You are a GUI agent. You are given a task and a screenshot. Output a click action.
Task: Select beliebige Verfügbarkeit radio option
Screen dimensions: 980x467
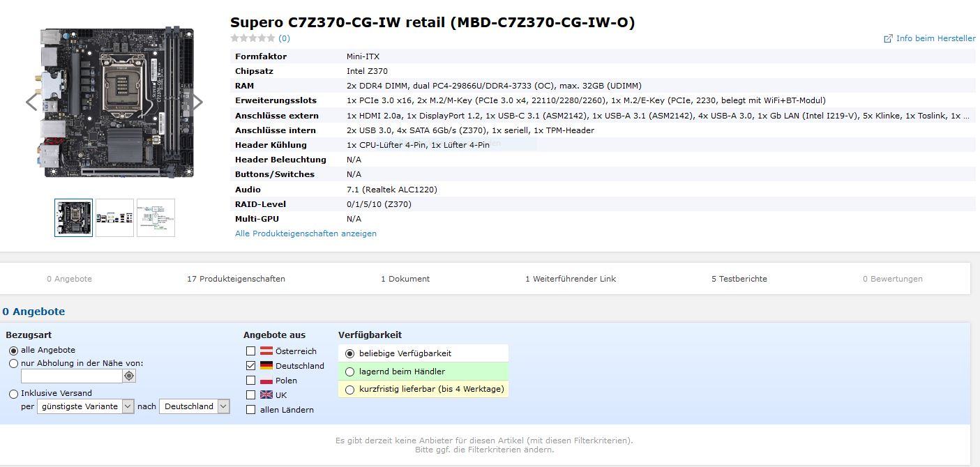tap(350, 353)
